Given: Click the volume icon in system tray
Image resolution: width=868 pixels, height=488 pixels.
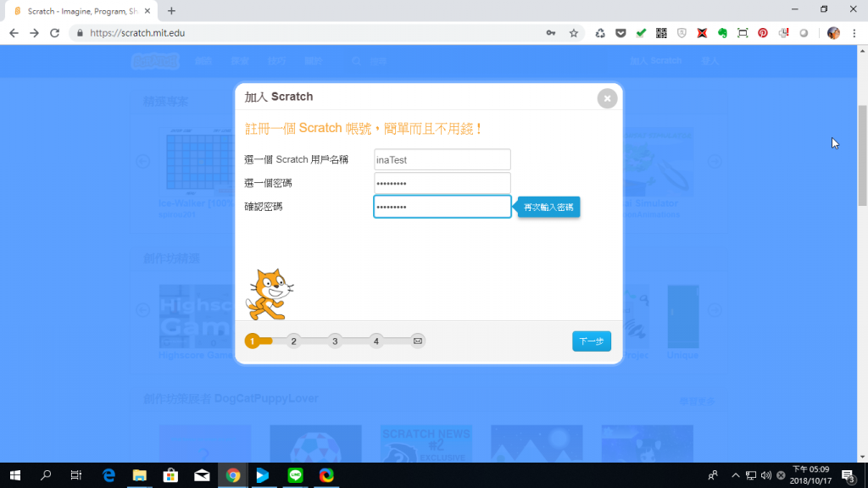Looking at the screenshot, I should [x=766, y=475].
